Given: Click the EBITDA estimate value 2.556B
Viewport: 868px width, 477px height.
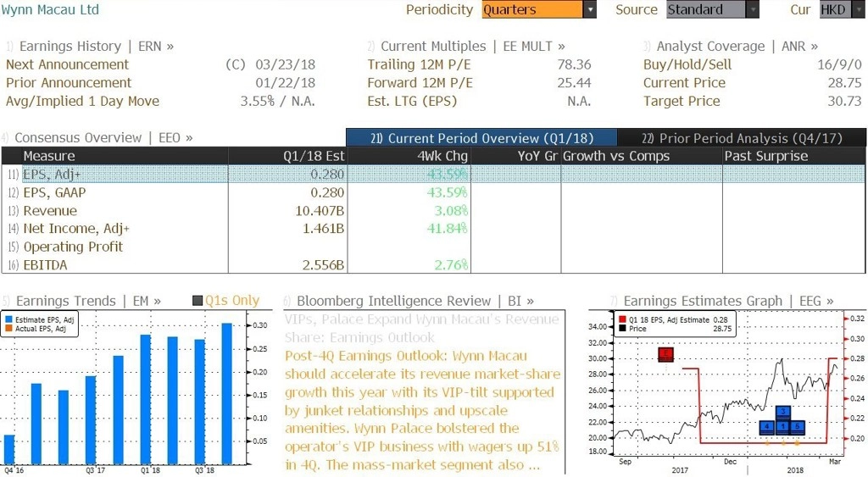Looking at the screenshot, I should (x=323, y=265).
